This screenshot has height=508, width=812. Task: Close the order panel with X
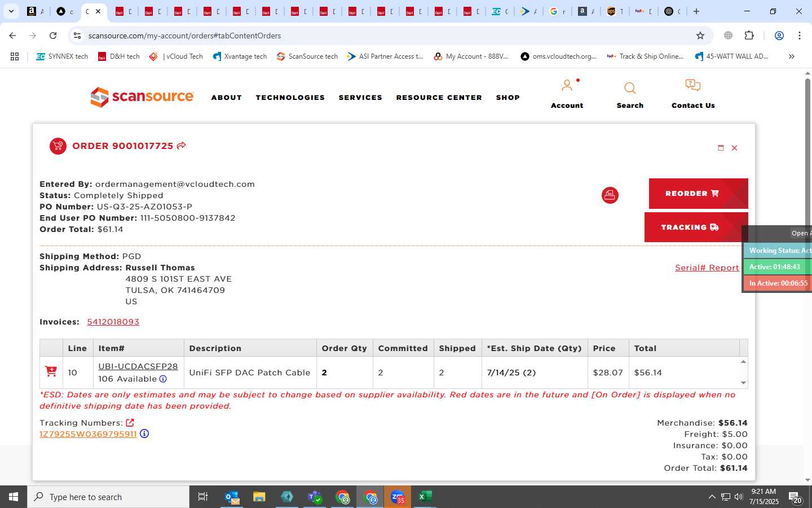coord(734,148)
